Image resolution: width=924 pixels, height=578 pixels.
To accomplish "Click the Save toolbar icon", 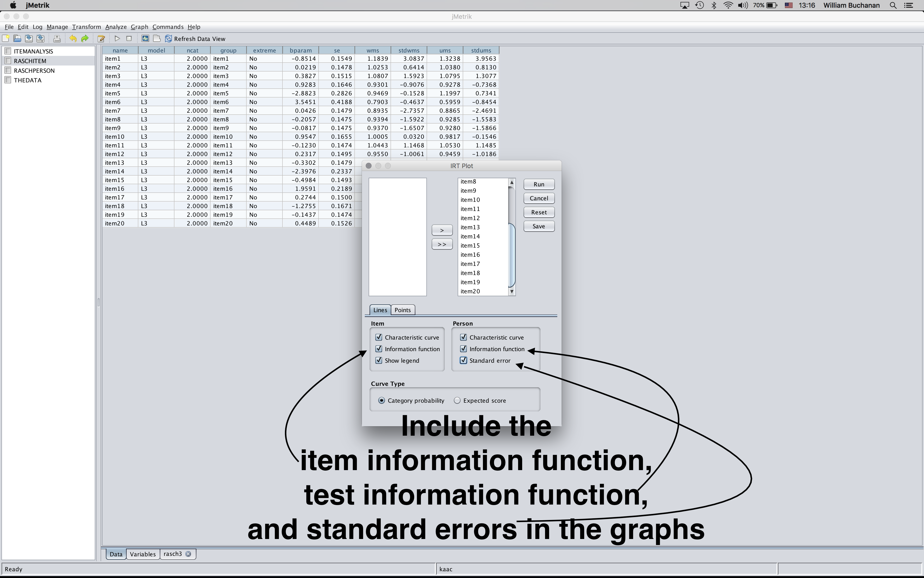I will click(29, 39).
